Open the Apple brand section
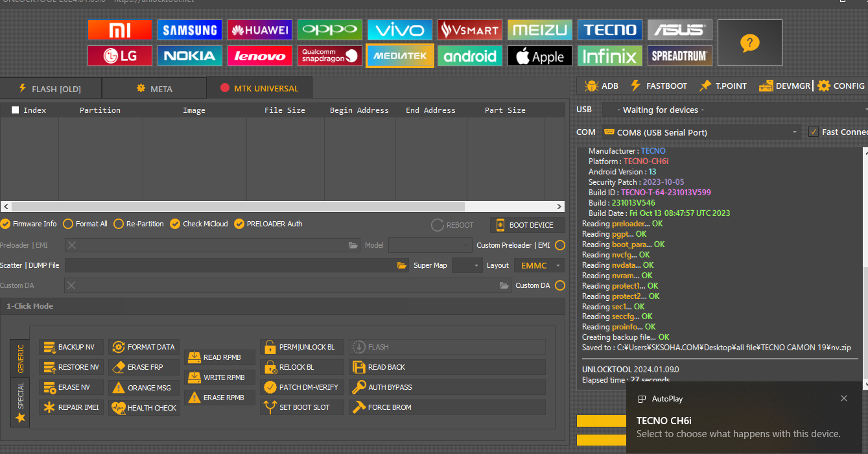Screen dimensions: 868x454 pos(539,56)
